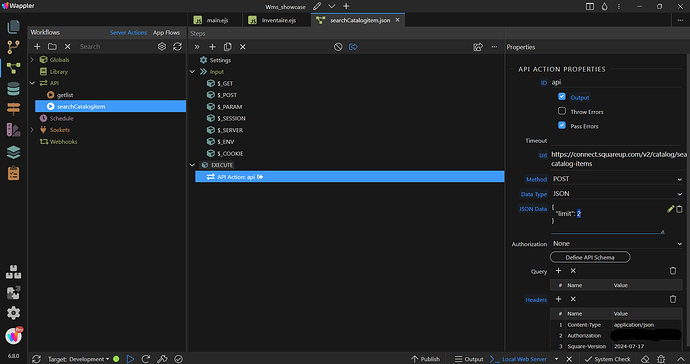Click the new folder icon in Workflows

[52, 46]
